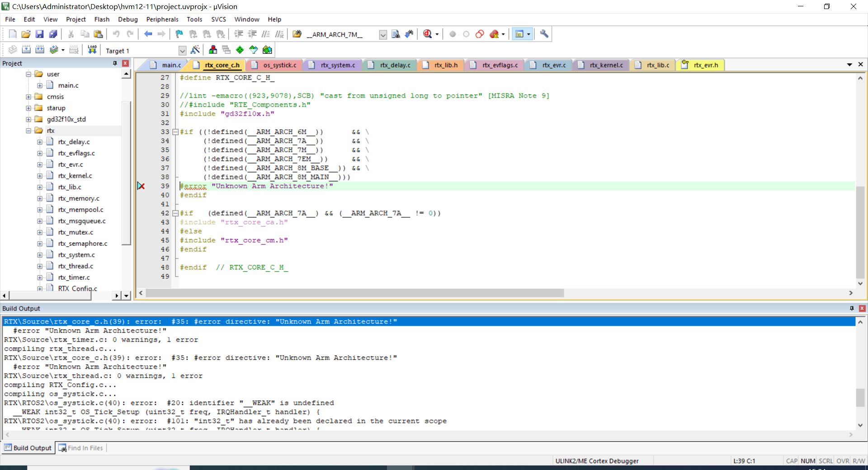Open the Peripherals menu
The height and width of the screenshot is (470, 868).
coord(162,19)
